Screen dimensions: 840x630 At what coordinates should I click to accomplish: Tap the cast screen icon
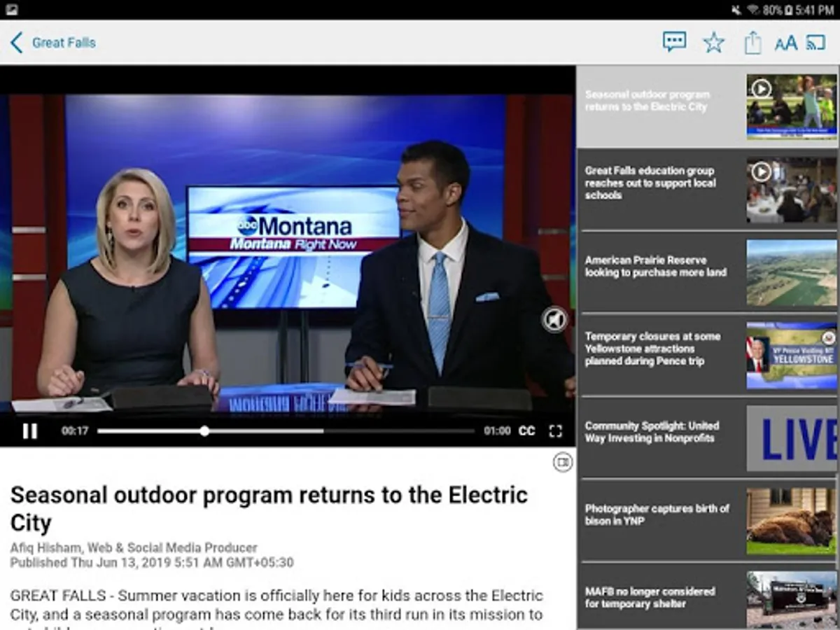pyautogui.click(x=816, y=43)
